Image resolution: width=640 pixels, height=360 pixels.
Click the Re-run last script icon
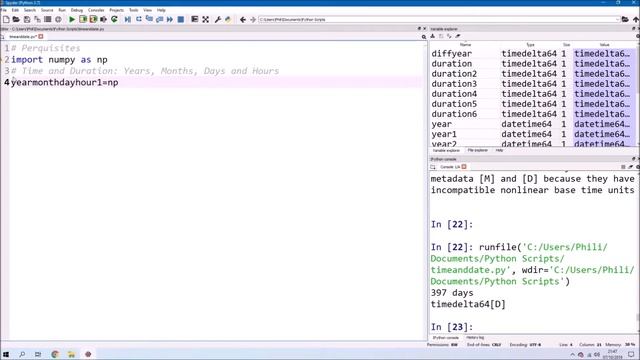click(114, 19)
